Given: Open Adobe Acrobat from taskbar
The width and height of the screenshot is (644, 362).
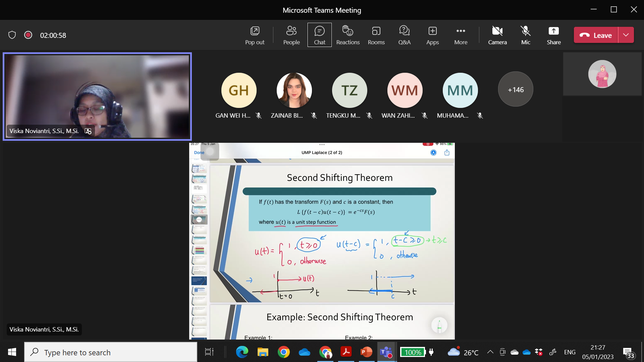Looking at the screenshot, I should tap(346, 352).
